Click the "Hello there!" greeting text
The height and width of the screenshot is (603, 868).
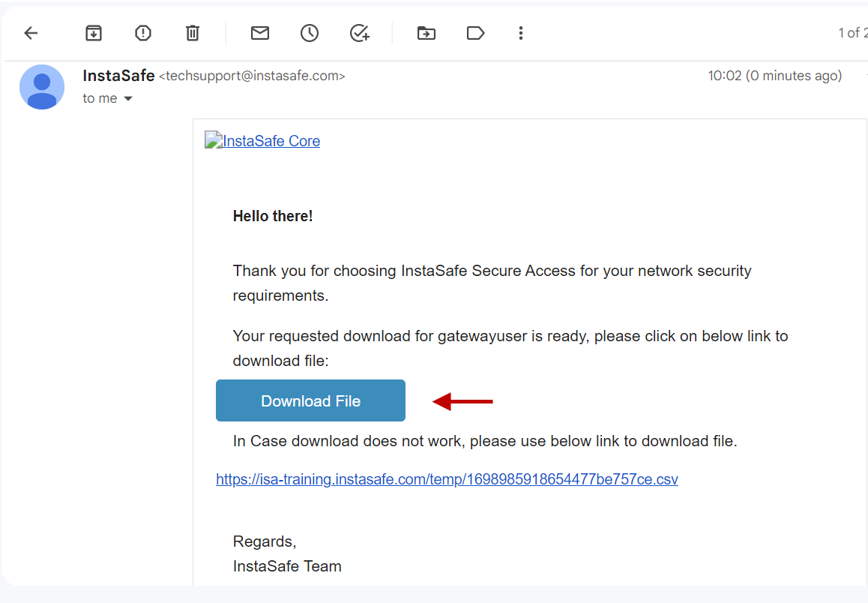point(273,216)
